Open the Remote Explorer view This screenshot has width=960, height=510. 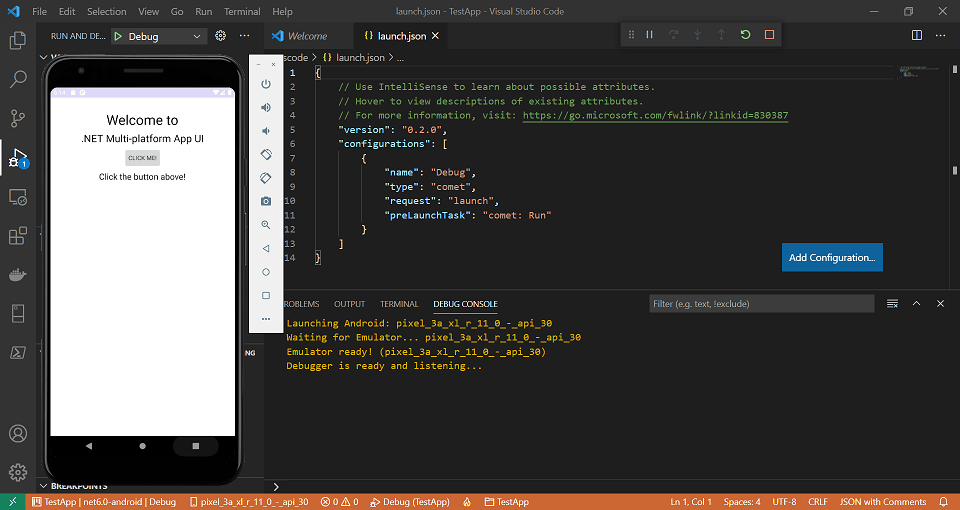coord(18,197)
